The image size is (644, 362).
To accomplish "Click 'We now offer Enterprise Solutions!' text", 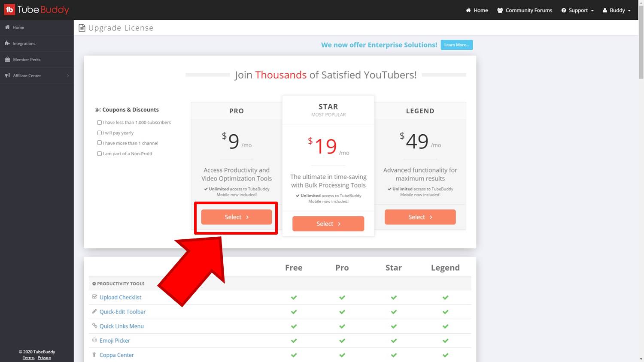I will point(379,45).
